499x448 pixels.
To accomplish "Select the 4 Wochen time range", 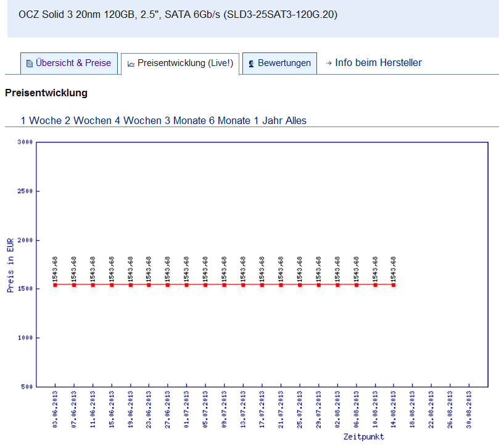I will click(x=138, y=121).
